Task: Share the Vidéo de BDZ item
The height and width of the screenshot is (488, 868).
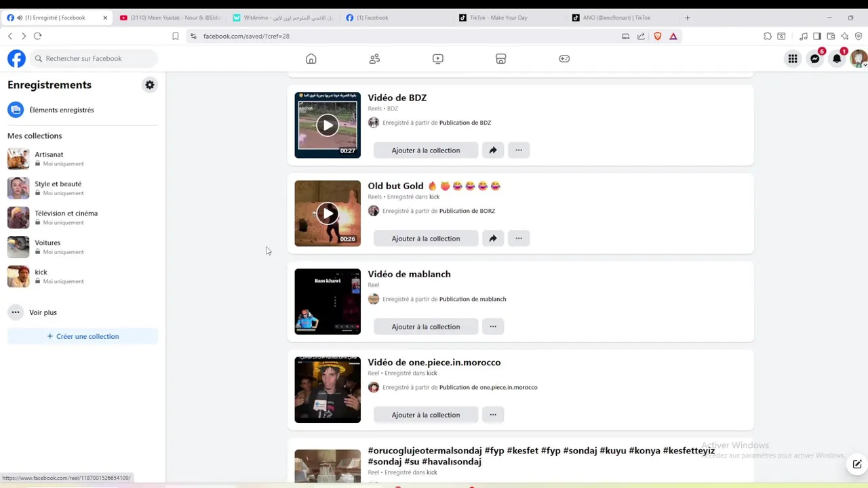Action: 493,150
